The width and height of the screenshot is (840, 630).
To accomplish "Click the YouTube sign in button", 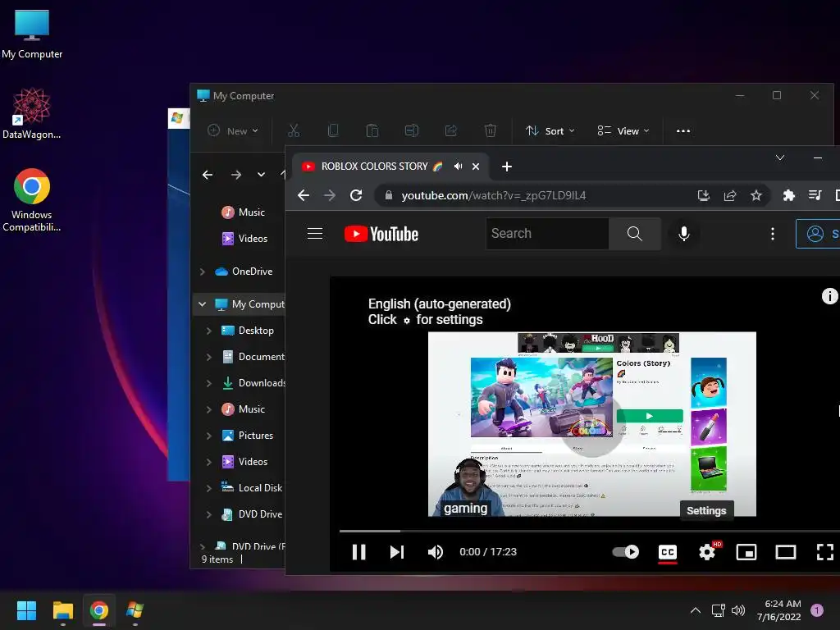I will point(818,234).
